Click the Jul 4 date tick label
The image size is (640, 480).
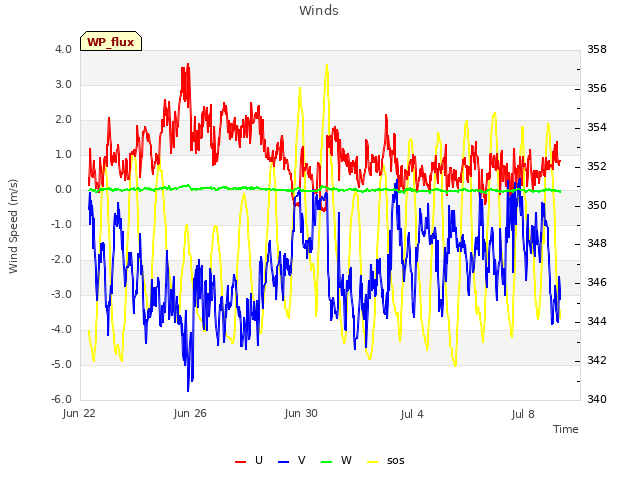click(x=412, y=414)
